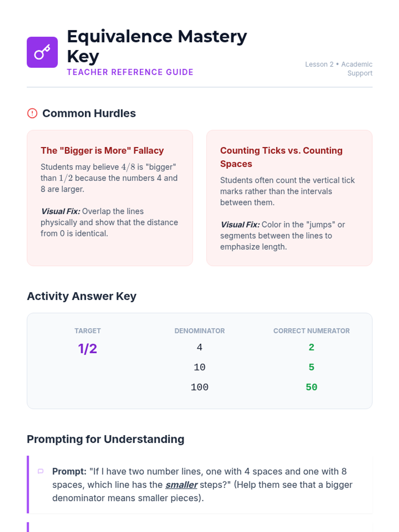Select the purple 1/2 target fraction
Viewport: 399px width, 532px height.
tap(87, 349)
